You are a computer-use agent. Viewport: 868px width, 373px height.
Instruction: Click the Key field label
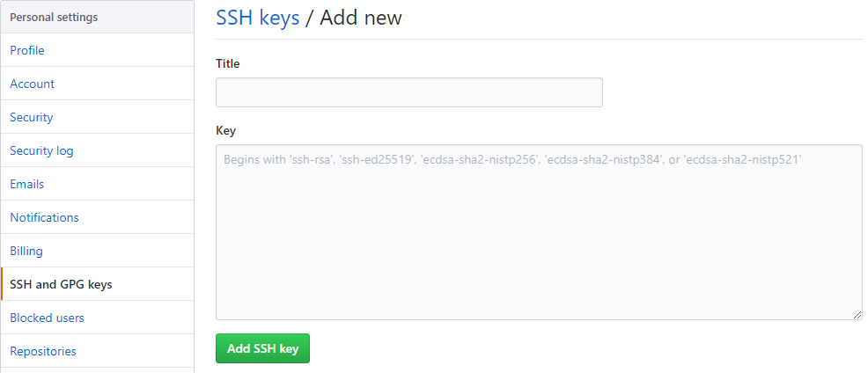click(x=226, y=130)
